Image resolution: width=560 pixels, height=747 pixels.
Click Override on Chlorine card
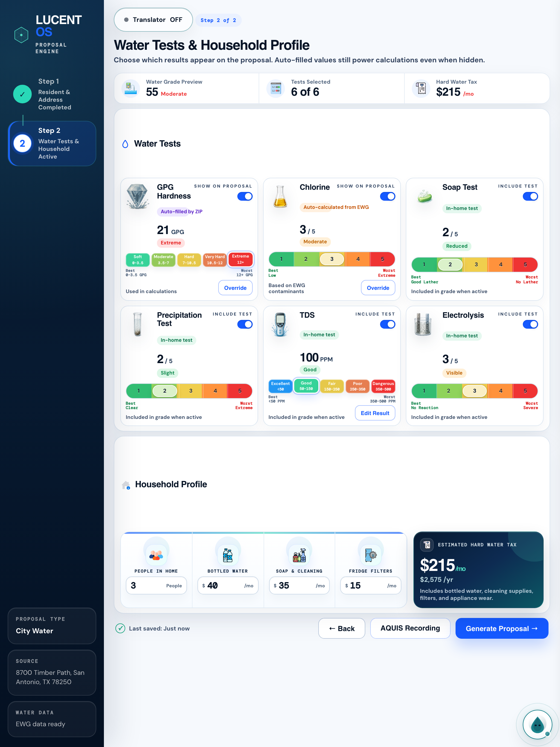tap(378, 288)
